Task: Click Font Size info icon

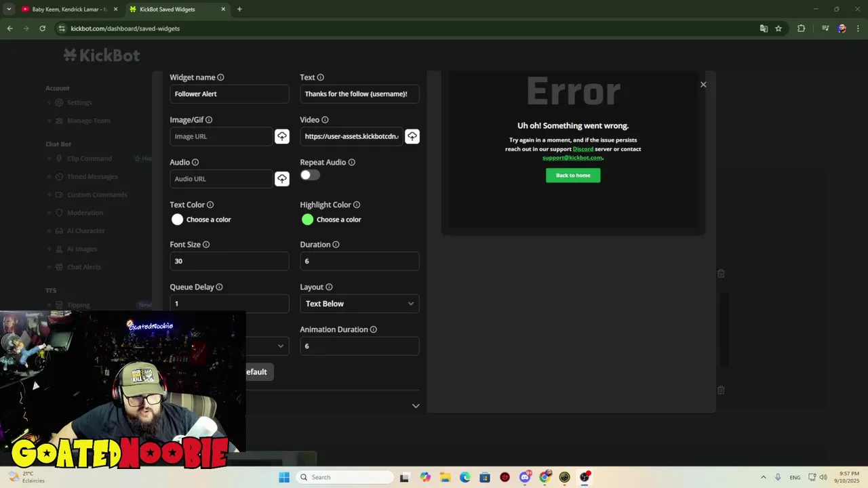Action: click(x=206, y=245)
